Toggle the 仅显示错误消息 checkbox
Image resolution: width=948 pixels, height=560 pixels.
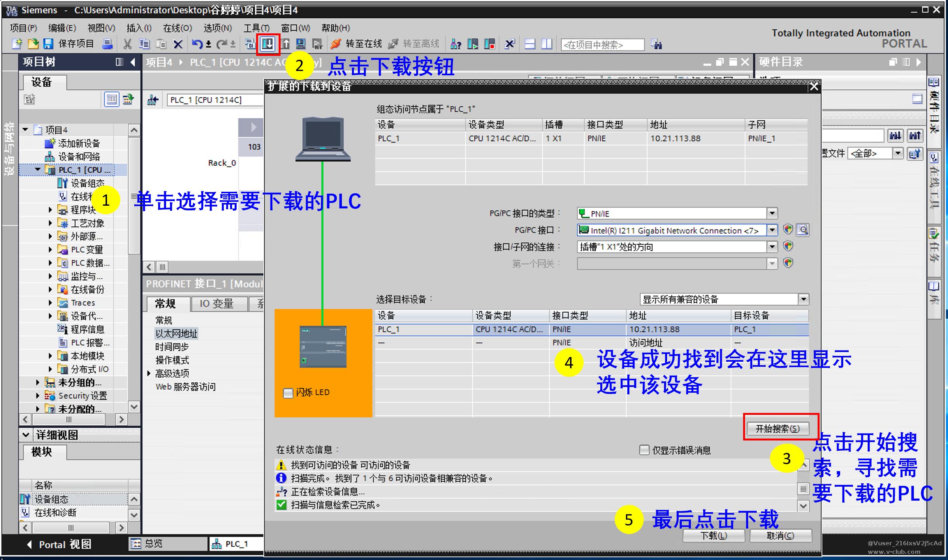pyautogui.click(x=644, y=450)
